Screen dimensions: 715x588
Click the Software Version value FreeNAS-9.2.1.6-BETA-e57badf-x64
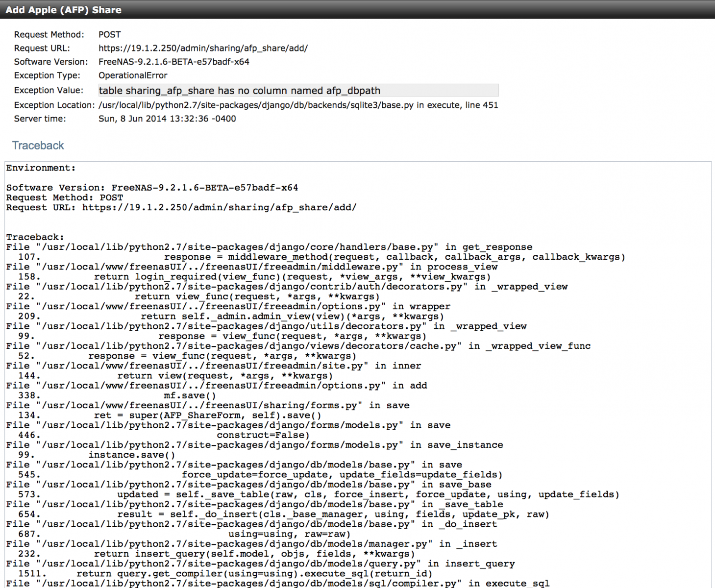click(174, 62)
